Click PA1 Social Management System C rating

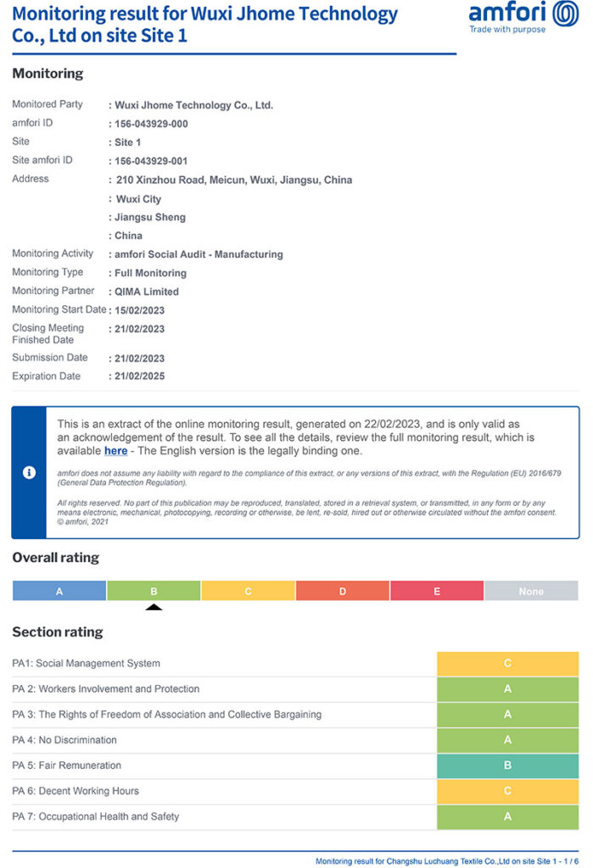click(507, 664)
